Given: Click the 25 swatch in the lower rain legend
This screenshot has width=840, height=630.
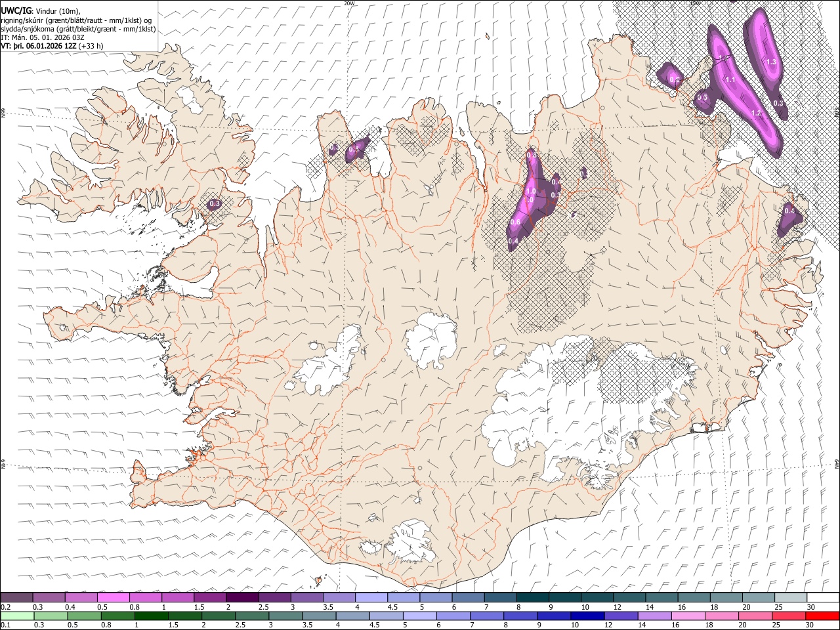Looking at the screenshot, I should (789, 616).
